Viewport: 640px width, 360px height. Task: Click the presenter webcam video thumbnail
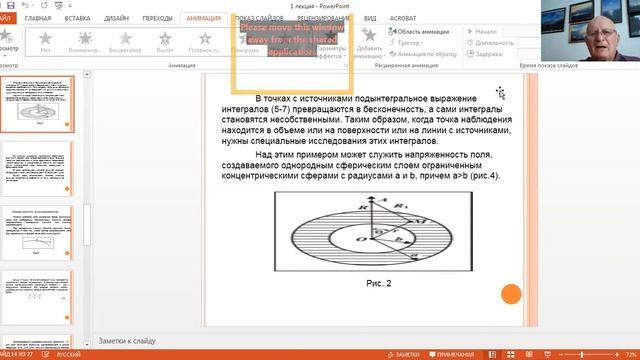point(591,31)
